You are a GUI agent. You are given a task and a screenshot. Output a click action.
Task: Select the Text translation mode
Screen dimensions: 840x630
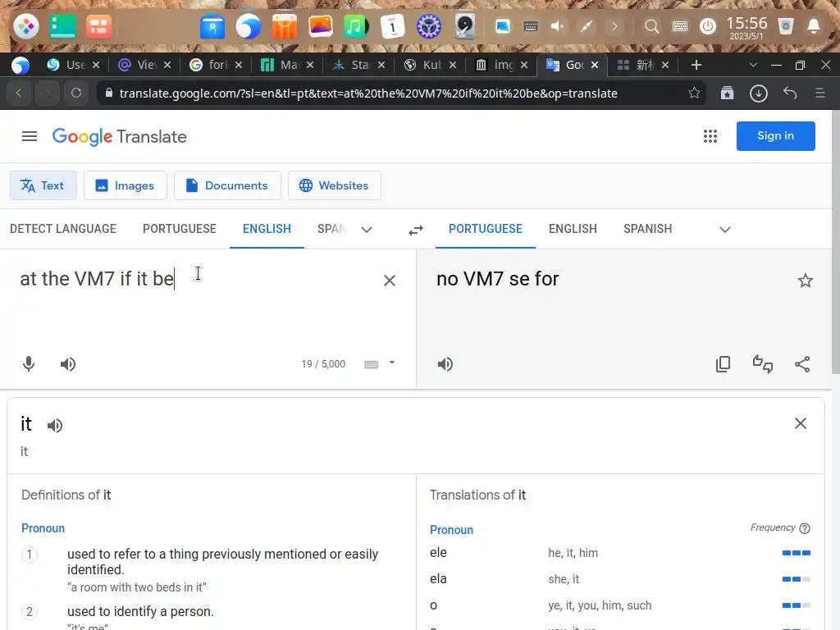pos(43,185)
